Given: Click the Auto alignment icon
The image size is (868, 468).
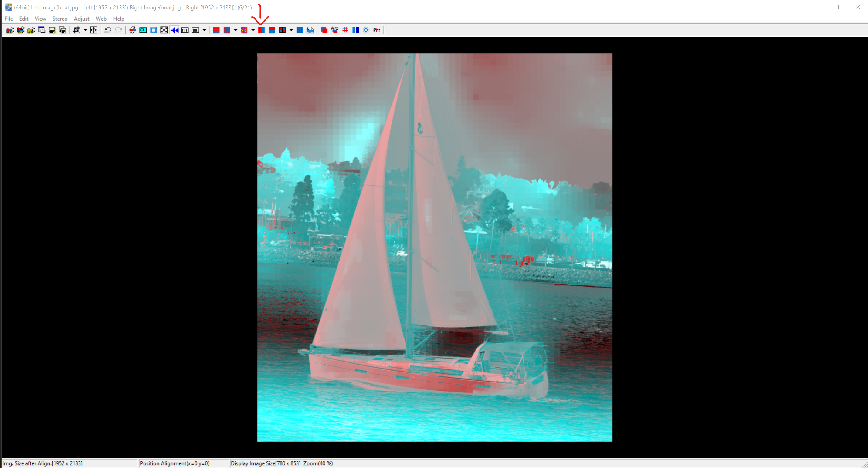Looking at the screenshot, I should (x=334, y=30).
